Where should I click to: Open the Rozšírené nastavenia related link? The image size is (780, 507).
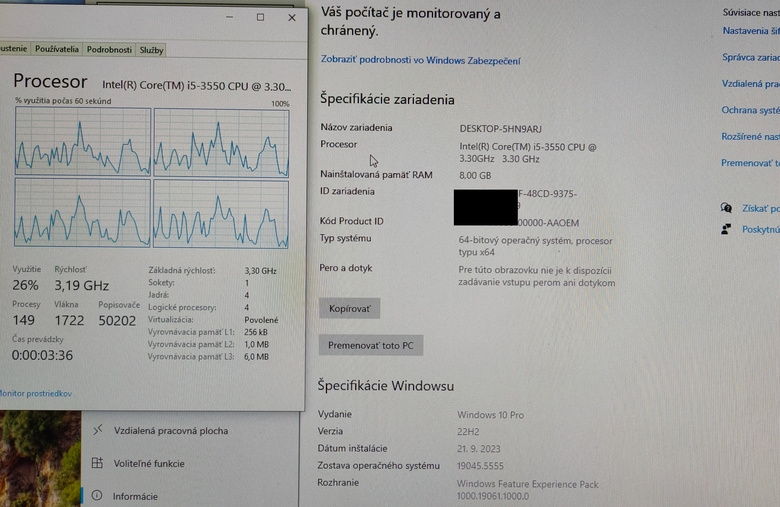(x=750, y=136)
